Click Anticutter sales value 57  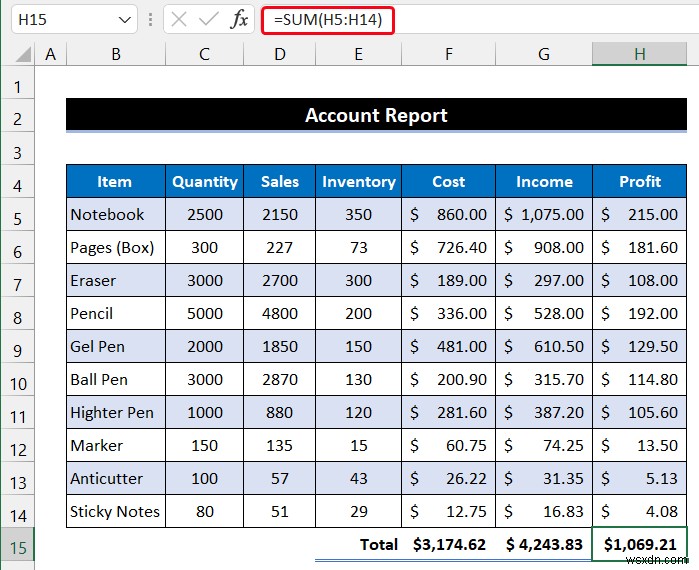pyautogui.click(x=280, y=478)
